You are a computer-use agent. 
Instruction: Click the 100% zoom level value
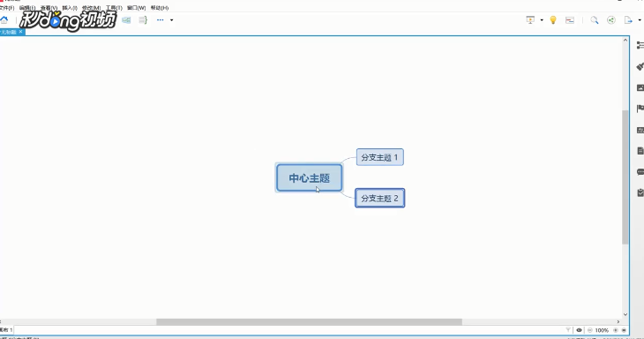click(x=602, y=330)
